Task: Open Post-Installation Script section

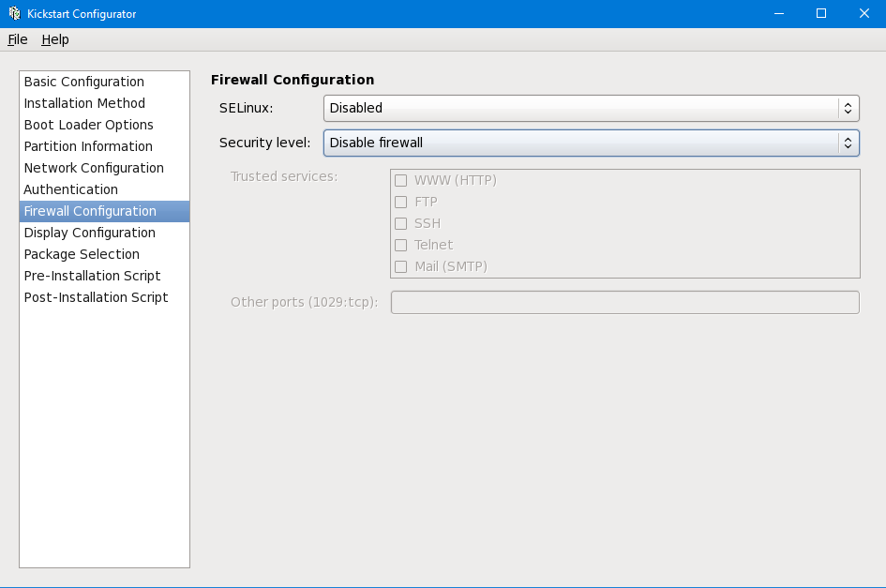Action: click(x=96, y=297)
